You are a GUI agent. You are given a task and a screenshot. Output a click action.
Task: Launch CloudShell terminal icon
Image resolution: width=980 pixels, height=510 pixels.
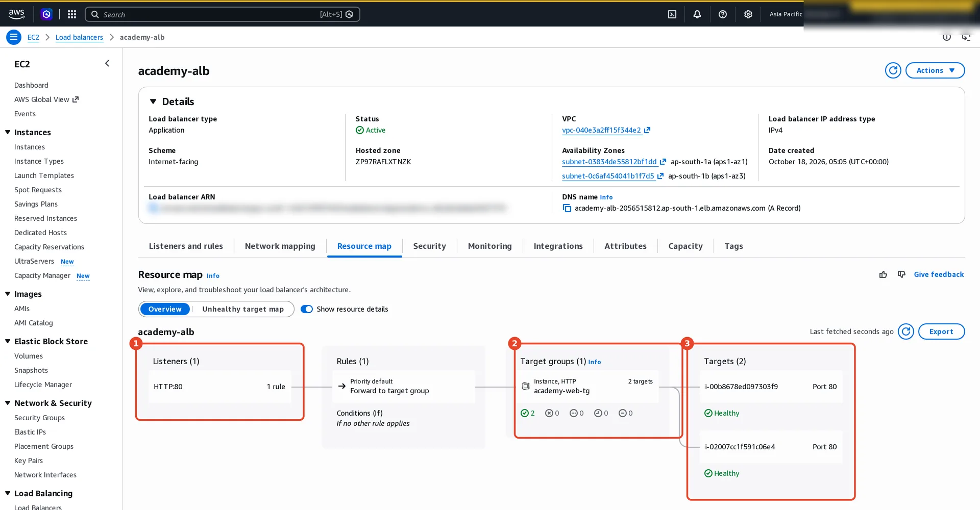pos(672,14)
